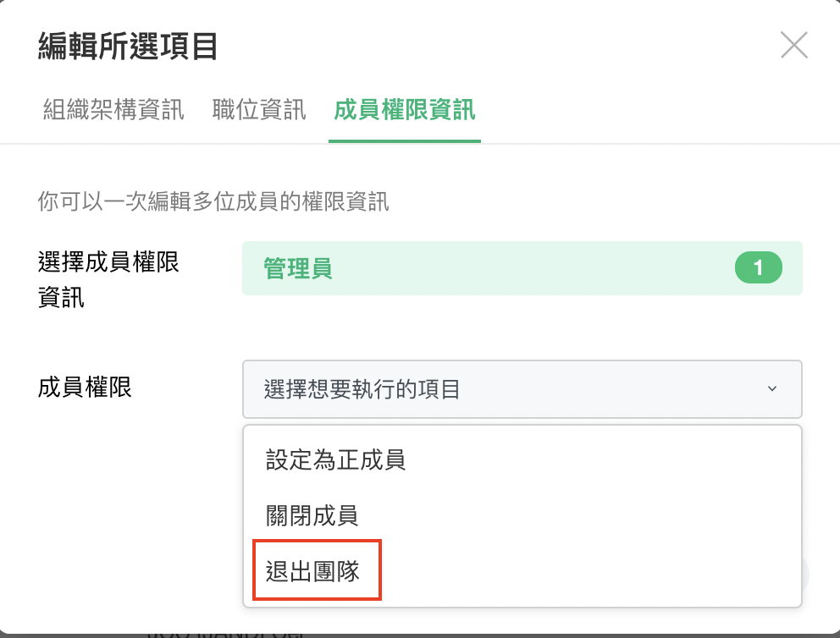
Task: Click the dimmed backdrop below the dialog
Action: (x=508, y=635)
